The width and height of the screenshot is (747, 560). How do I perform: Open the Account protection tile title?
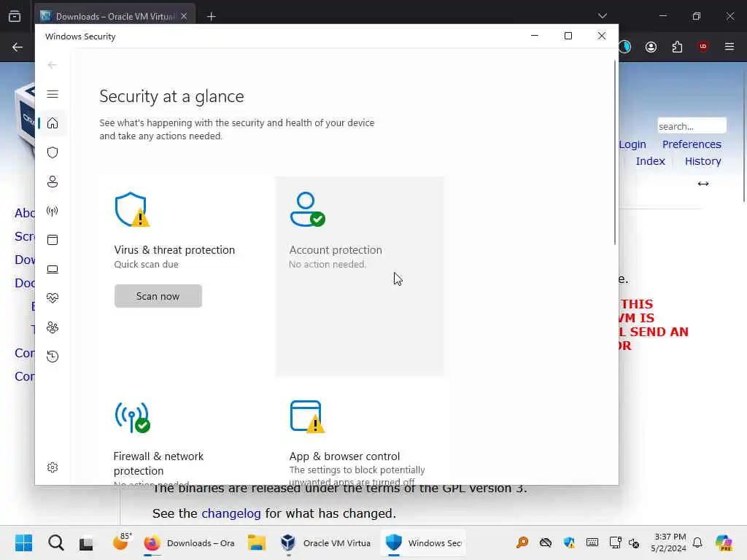point(336,250)
